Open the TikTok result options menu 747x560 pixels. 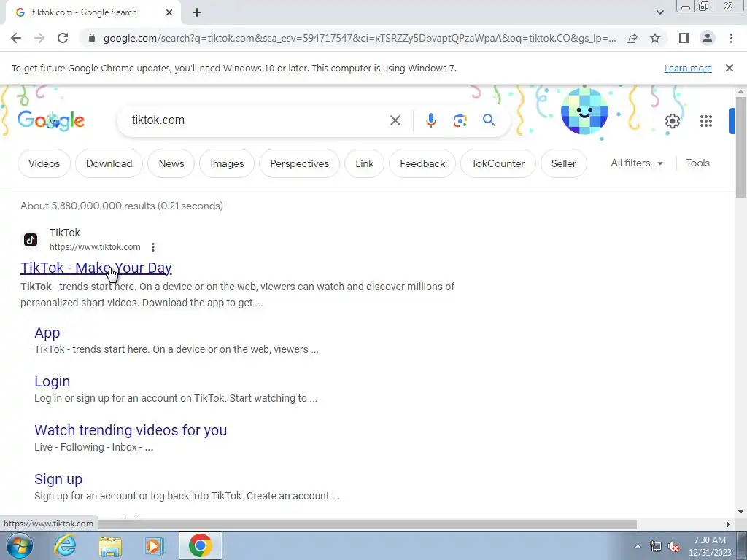(x=153, y=247)
